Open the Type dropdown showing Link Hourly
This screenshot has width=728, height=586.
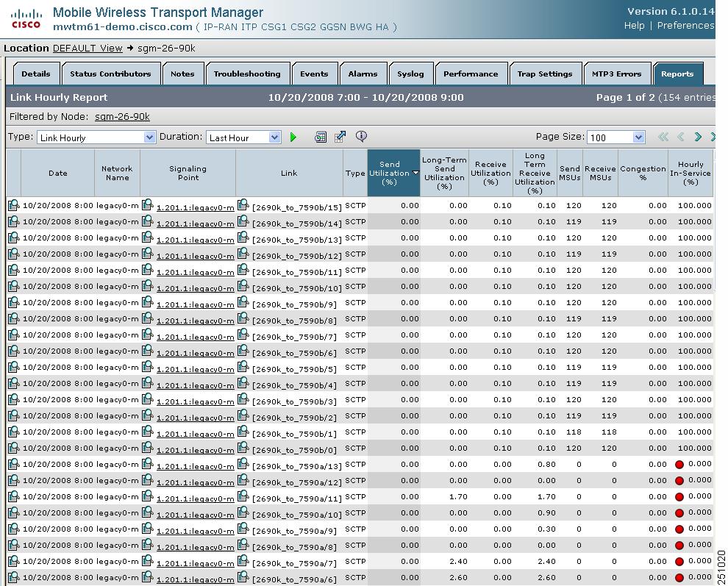click(x=96, y=137)
